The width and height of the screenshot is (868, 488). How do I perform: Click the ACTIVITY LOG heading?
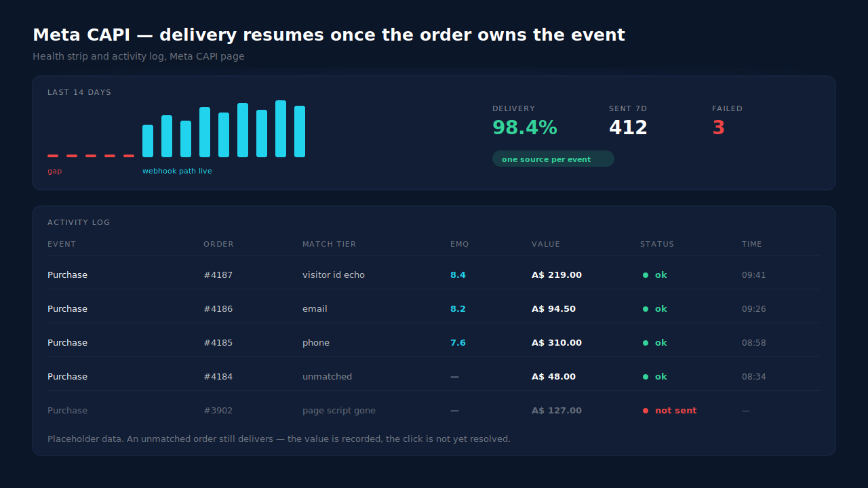coord(79,222)
